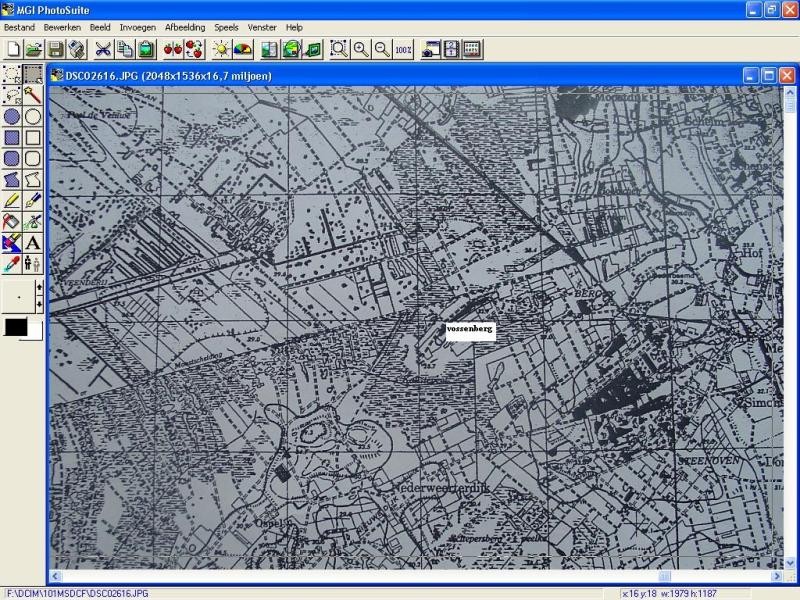Click the brightness sun adjustment icon
Image resolution: width=800 pixels, height=600 pixels.
click(221, 48)
